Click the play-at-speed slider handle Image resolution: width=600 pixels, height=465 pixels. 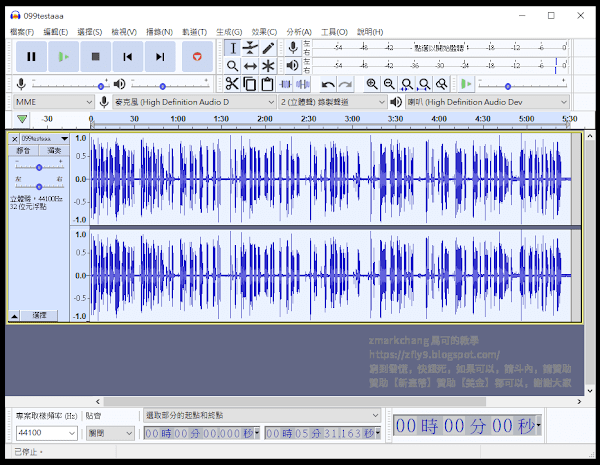[x=508, y=86]
